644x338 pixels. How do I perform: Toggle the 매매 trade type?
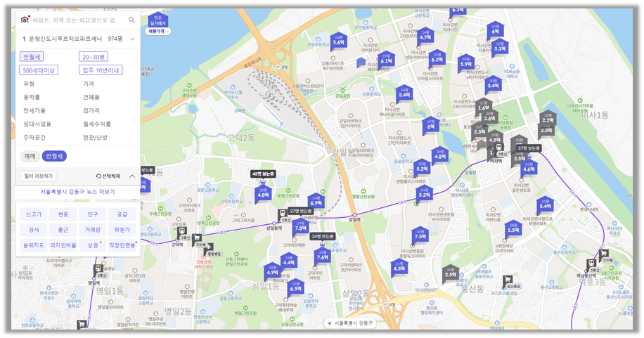click(30, 156)
